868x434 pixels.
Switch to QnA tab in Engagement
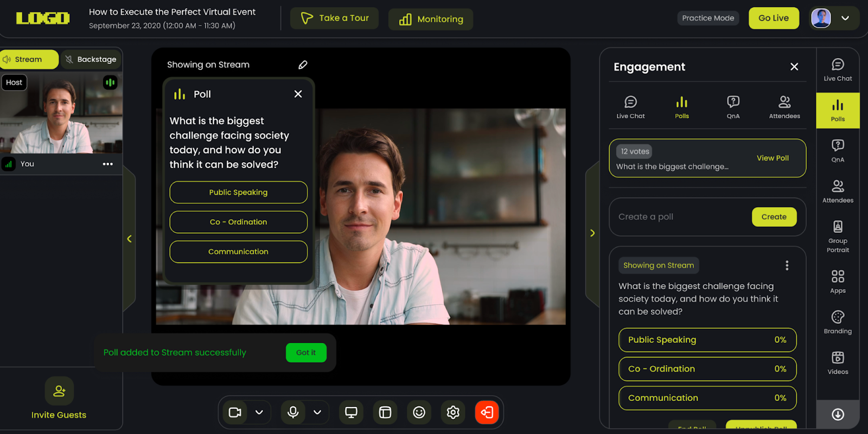733,107
